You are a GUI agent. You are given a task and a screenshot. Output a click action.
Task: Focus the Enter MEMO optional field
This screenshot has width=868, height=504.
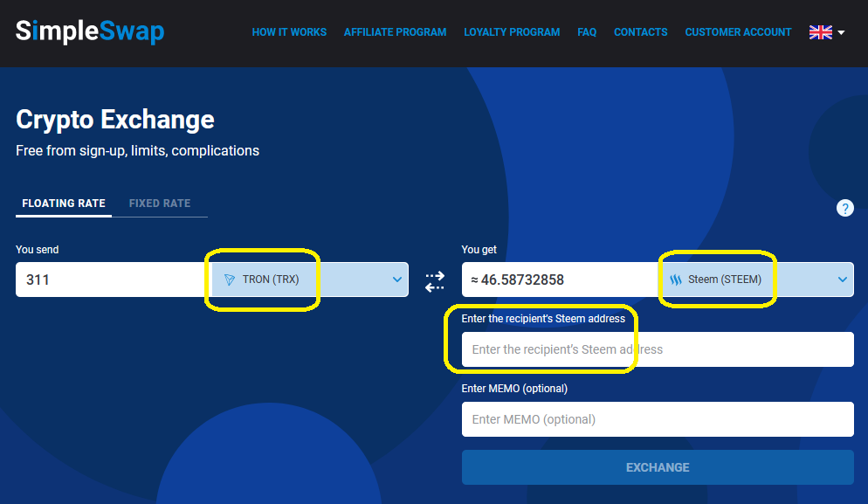(658, 419)
